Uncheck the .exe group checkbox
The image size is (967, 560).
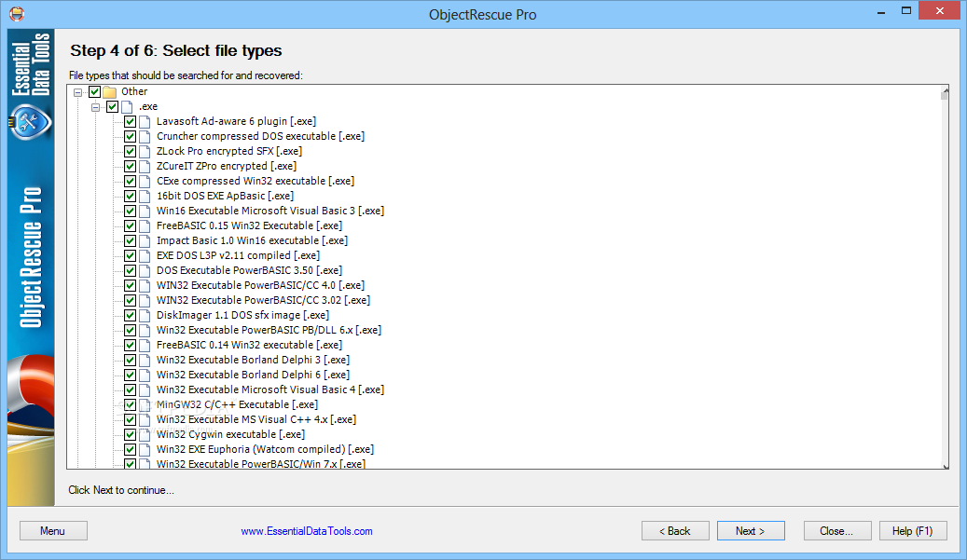pyautogui.click(x=112, y=106)
